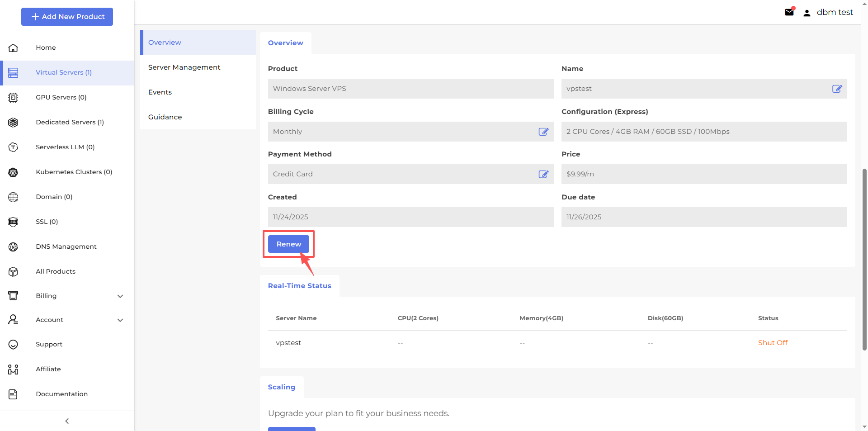Viewport: 868px width, 431px height.
Task: Edit the server name vpstest
Action: tap(837, 89)
